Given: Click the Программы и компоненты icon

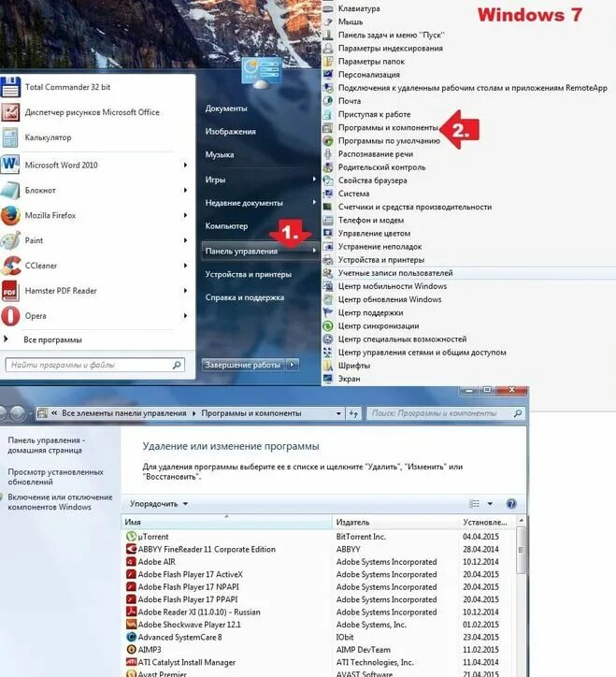Looking at the screenshot, I should tap(328, 128).
